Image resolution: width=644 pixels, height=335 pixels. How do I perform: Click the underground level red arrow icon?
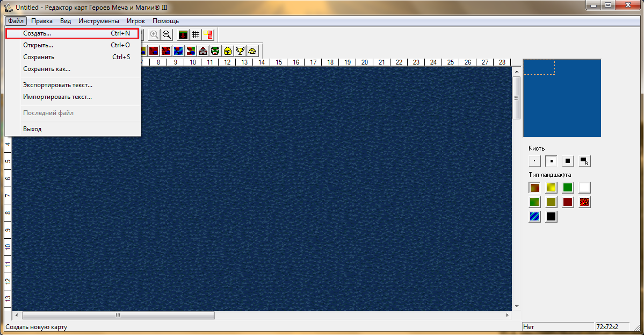183,35
